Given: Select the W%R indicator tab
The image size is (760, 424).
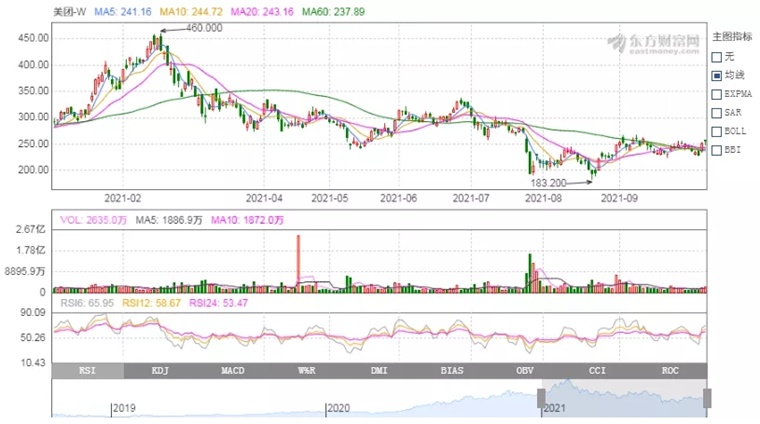Looking at the screenshot, I should [306, 371].
